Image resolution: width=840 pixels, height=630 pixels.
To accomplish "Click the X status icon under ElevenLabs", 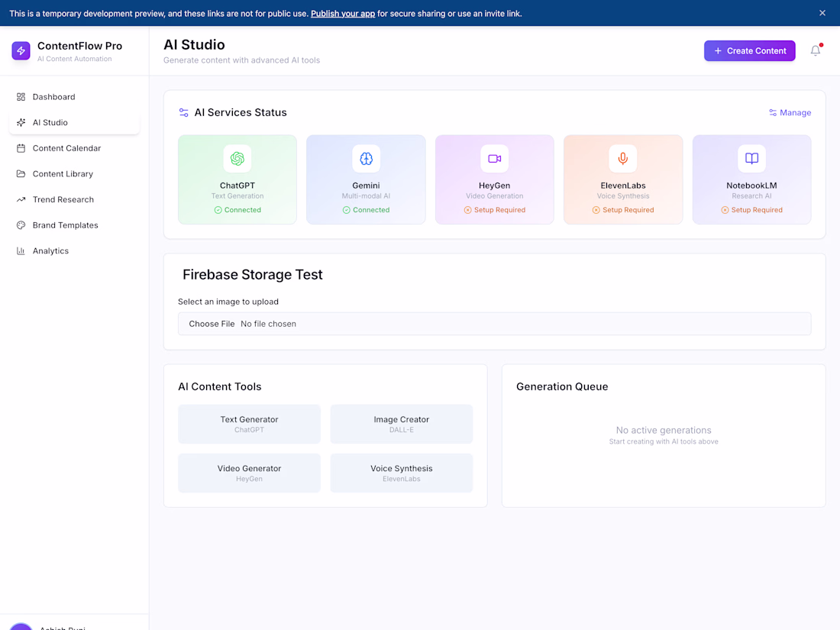I will (x=596, y=210).
